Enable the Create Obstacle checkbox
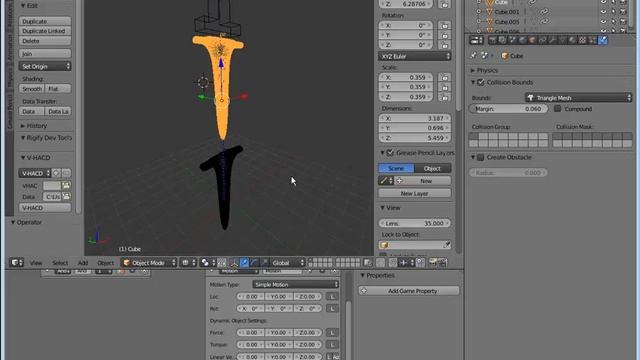 coord(481,157)
